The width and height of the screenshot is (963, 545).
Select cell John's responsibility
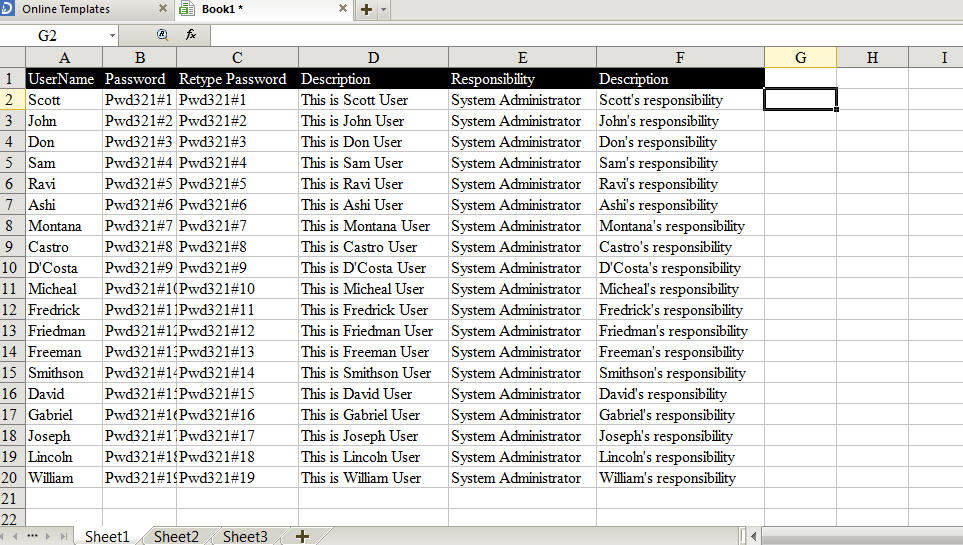point(680,121)
